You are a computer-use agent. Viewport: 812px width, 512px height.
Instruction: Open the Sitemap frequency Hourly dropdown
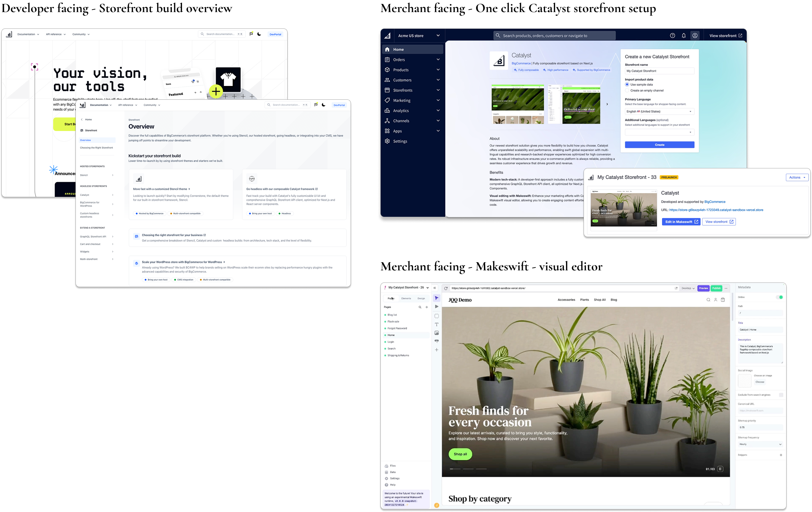coord(760,444)
